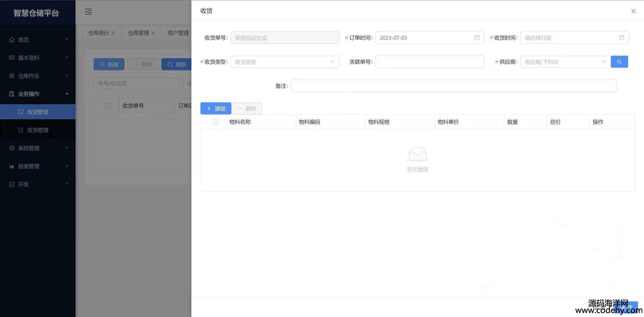This screenshot has width=644, height=317.
Task: Click the icon beside 业务操作
Action: click(x=12, y=94)
